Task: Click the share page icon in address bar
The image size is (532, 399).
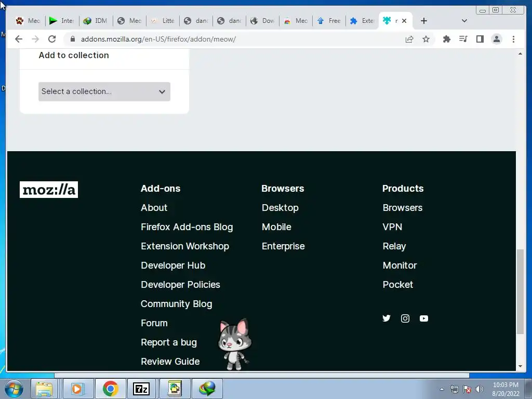Action: point(409,39)
